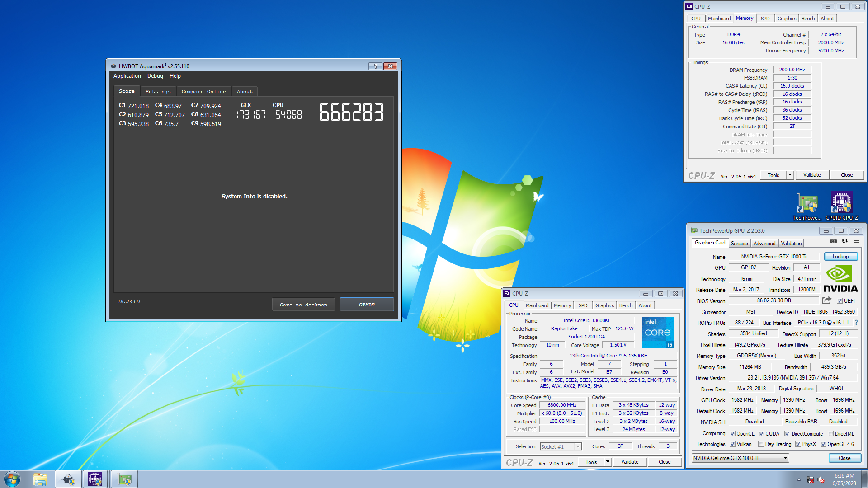Click the PCIe bus interface question mark
The image size is (868, 488).
point(856,323)
